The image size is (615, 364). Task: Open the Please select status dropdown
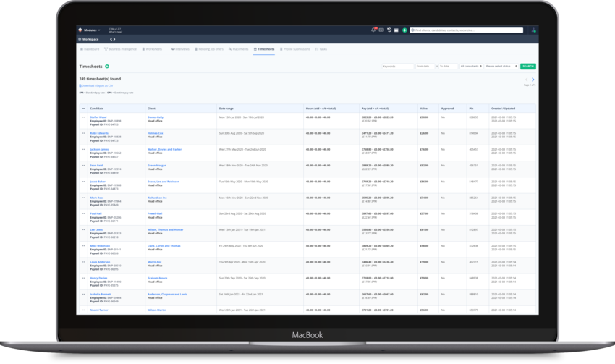tap(501, 67)
